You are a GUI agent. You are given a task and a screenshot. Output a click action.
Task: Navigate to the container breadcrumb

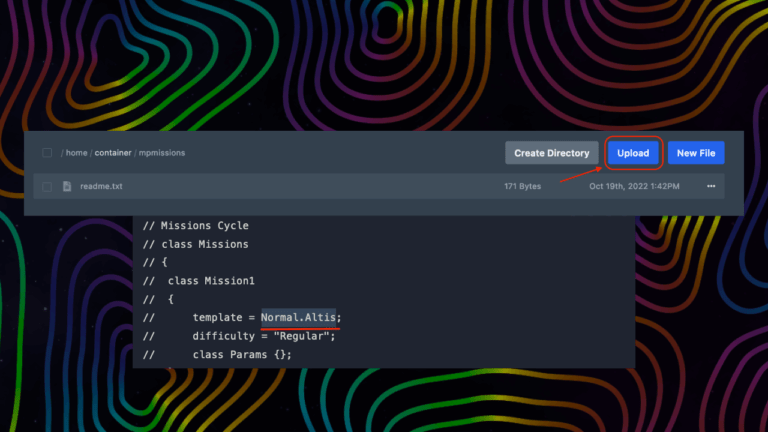click(113, 153)
